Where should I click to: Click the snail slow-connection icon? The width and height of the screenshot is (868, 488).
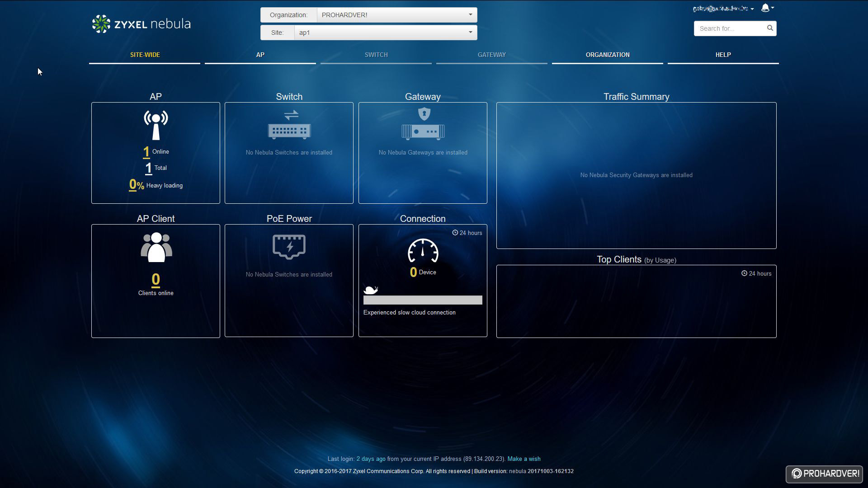370,290
